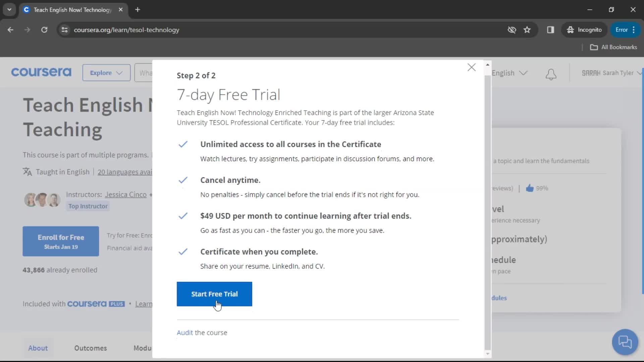Viewport: 644px width, 362px height.
Task: Open the About tab
Action: pyautogui.click(x=38, y=348)
